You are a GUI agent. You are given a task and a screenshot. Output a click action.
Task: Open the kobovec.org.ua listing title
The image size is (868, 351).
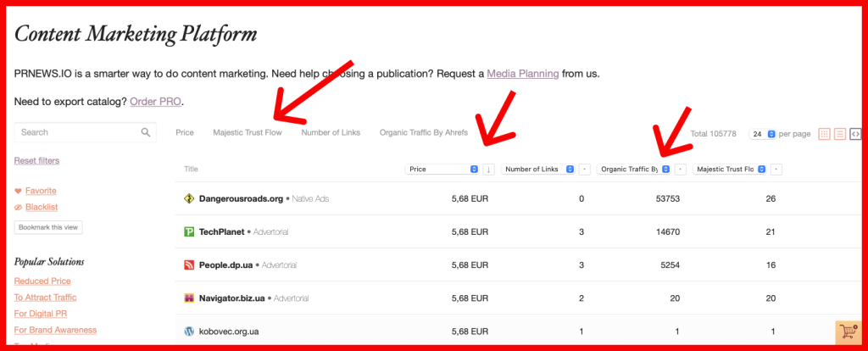[x=229, y=331]
